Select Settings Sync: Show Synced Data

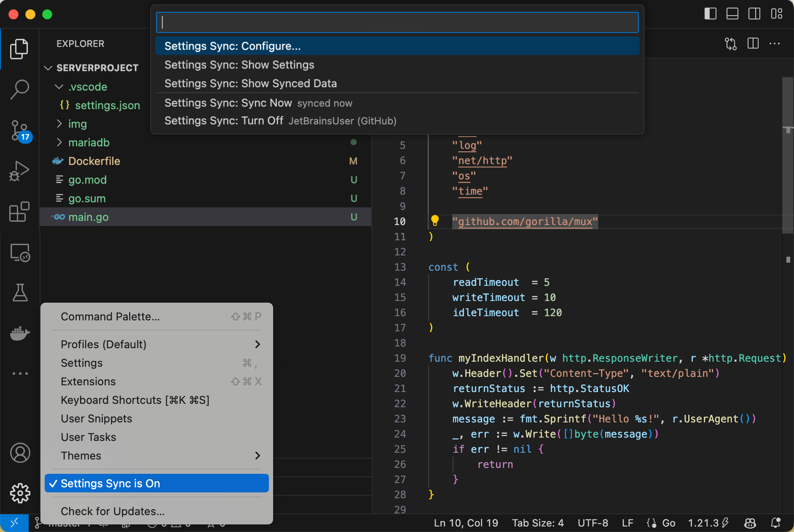(x=250, y=83)
